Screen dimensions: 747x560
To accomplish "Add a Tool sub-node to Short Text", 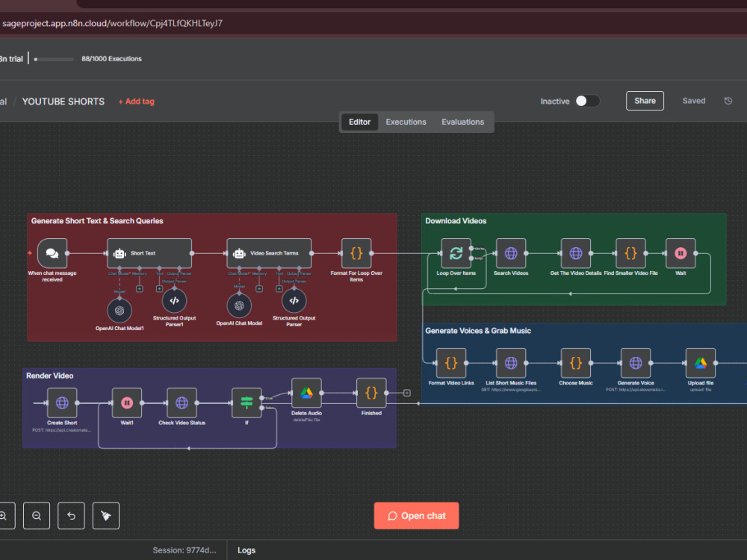I will [160, 288].
